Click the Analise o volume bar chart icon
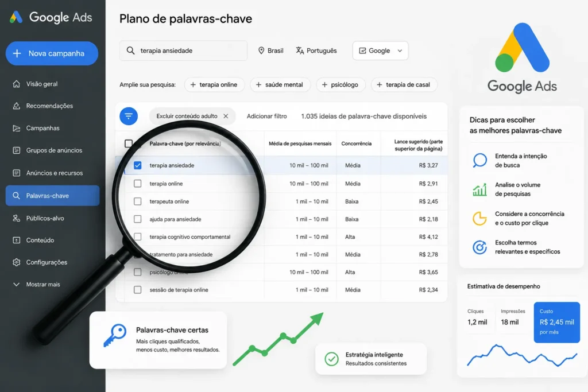The height and width of the screenshot is (392, 588). point(479,189)
